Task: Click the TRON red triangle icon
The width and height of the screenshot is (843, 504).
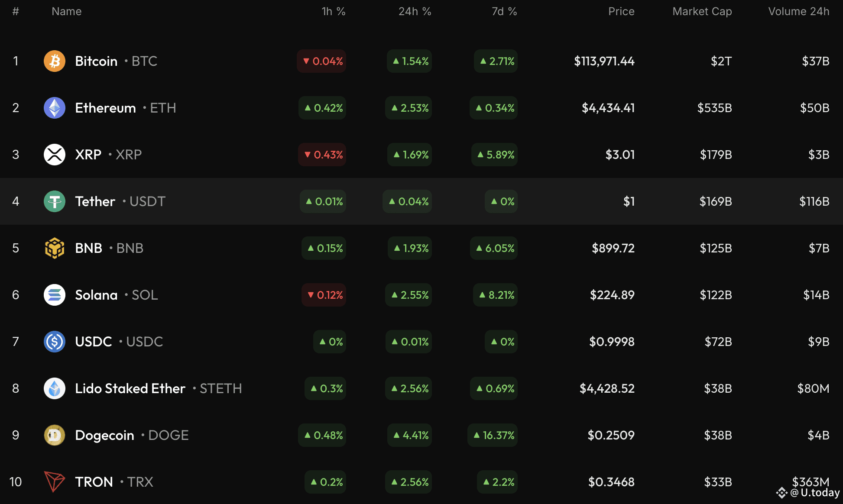Action: 54,481
